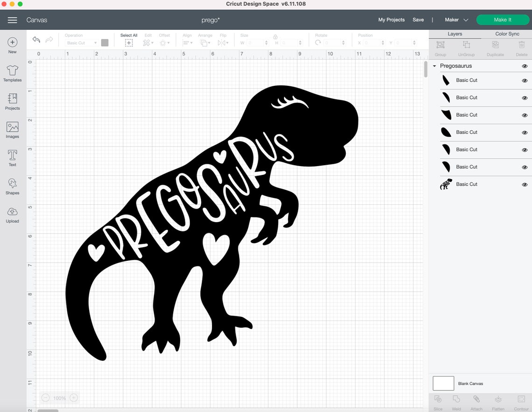Open the Maker machine dropdown

coord(456,20)
